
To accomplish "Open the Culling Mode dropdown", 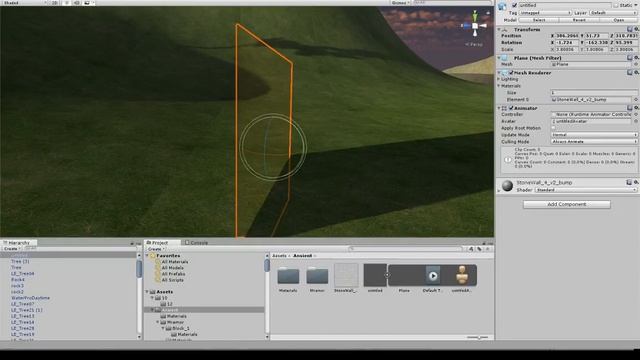I will click(x=594, y=142).
